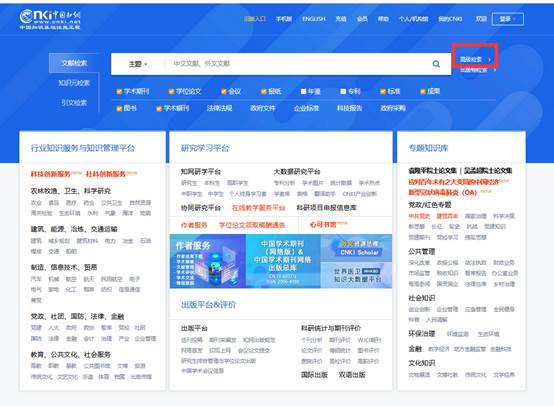Open the ENGLISH version link
Screen dimensions: 554x406
pos(313,19)
